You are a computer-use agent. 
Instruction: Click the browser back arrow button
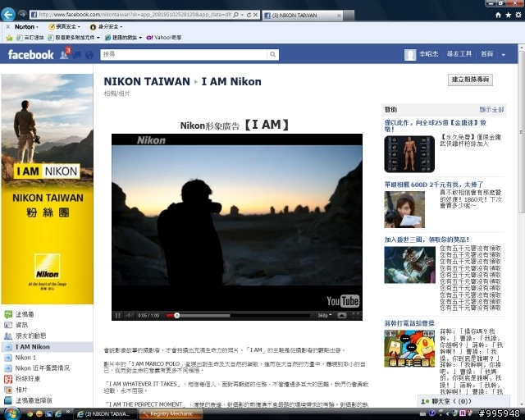click(x=8, y=15)
